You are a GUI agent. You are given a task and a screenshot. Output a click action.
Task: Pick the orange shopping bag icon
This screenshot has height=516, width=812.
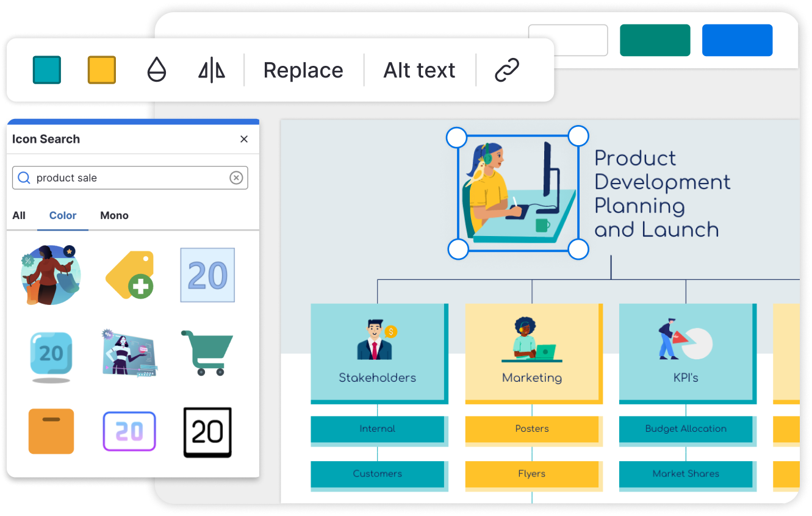tap(51, 431)
